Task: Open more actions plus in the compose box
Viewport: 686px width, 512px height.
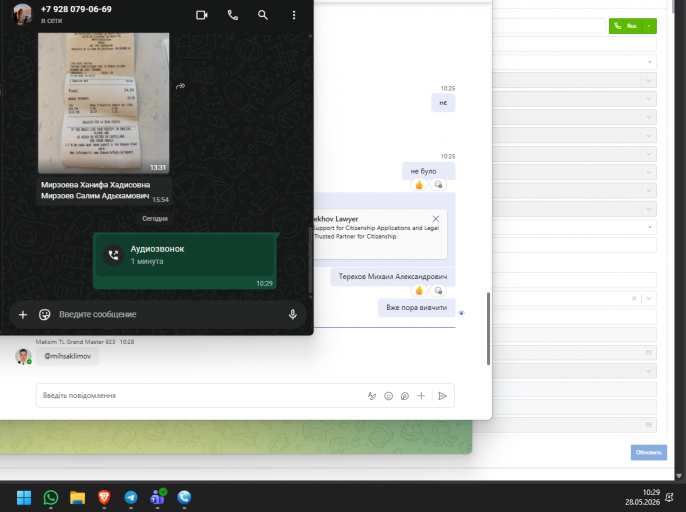Action: click(x=421, y=396)
